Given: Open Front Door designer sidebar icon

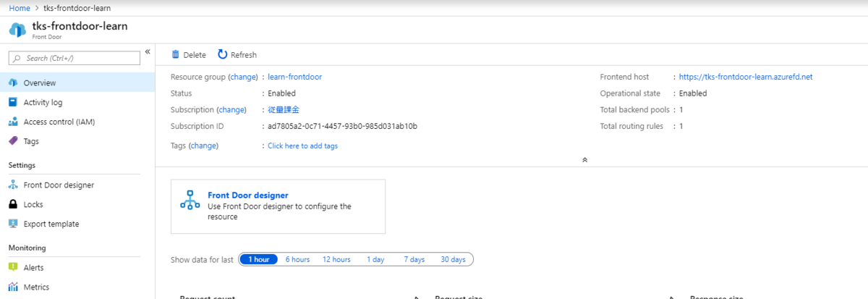Looking at the screenshot, I should (13, 185).
